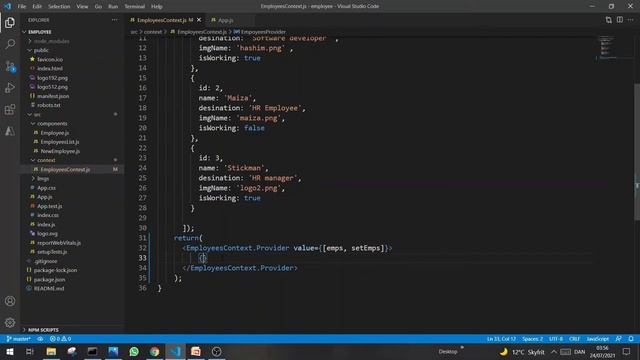Open the Extensions view
This screenshot has height=360, width=640.
(10, 109)
